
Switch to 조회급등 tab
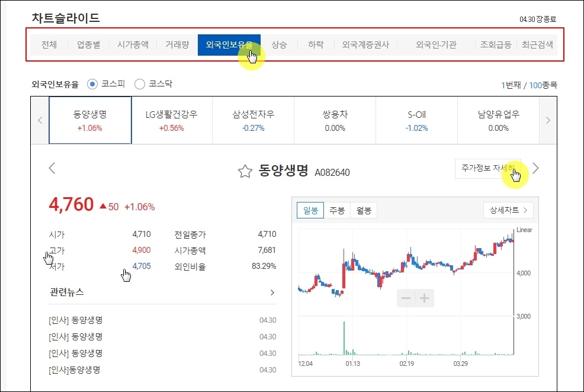point(496,45)
